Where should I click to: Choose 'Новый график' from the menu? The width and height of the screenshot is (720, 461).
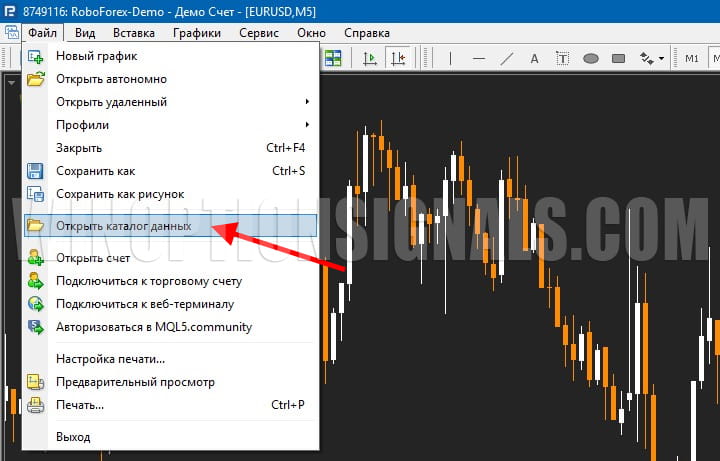(x=97, y=56)
